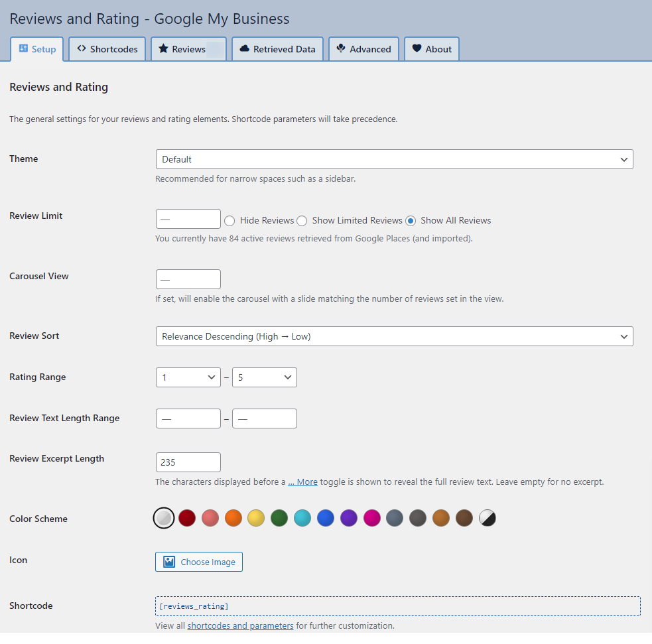Image resolution: width=652 pixels, height=644 pixels.
Task: Select the Hide Reviews radio button
Action: coord(229,221)
